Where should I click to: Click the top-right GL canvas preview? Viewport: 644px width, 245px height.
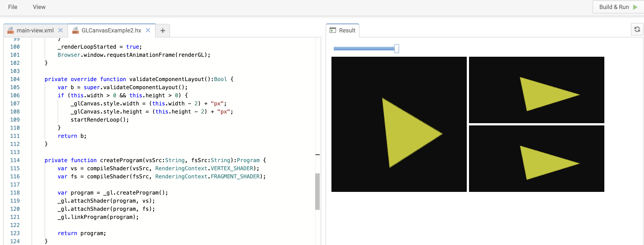tap(536, 90)
